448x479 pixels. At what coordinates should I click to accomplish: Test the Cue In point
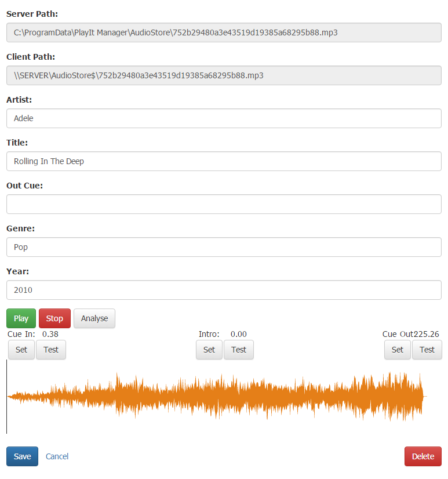tap(51, 350)
